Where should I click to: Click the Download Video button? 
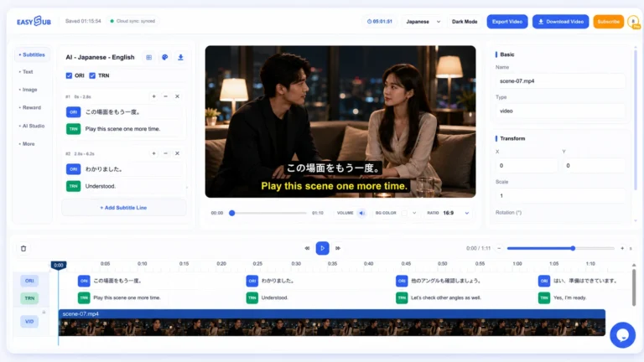[561, 22]
